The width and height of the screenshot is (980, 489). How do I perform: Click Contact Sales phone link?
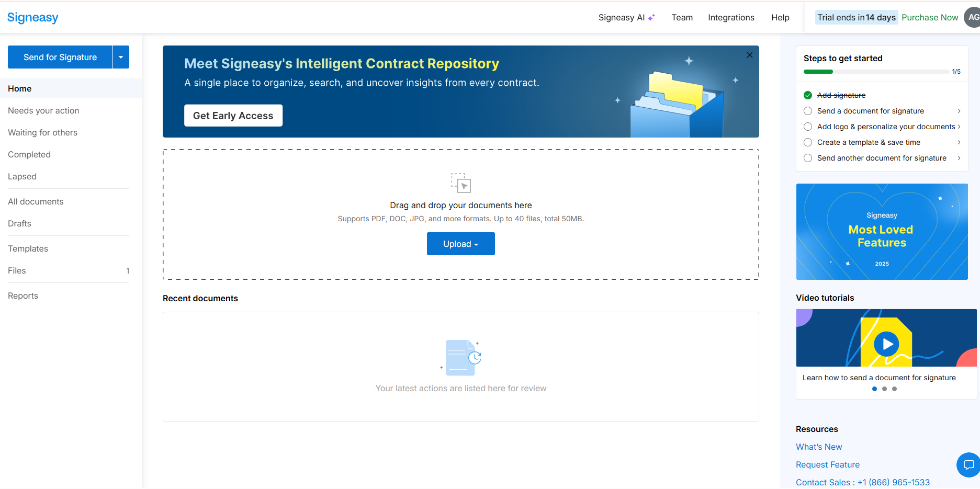863,482
